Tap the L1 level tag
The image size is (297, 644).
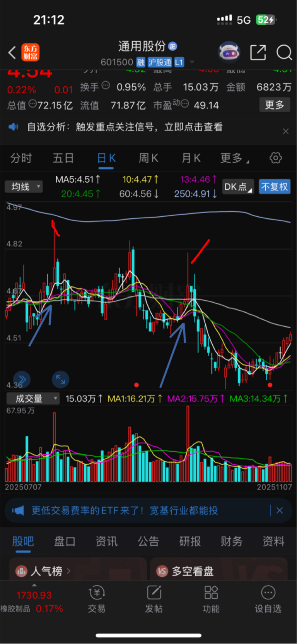[x=179, y=62]
